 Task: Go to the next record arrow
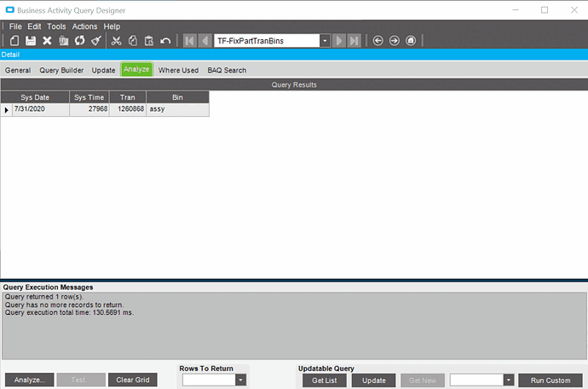tap(338, 41)
